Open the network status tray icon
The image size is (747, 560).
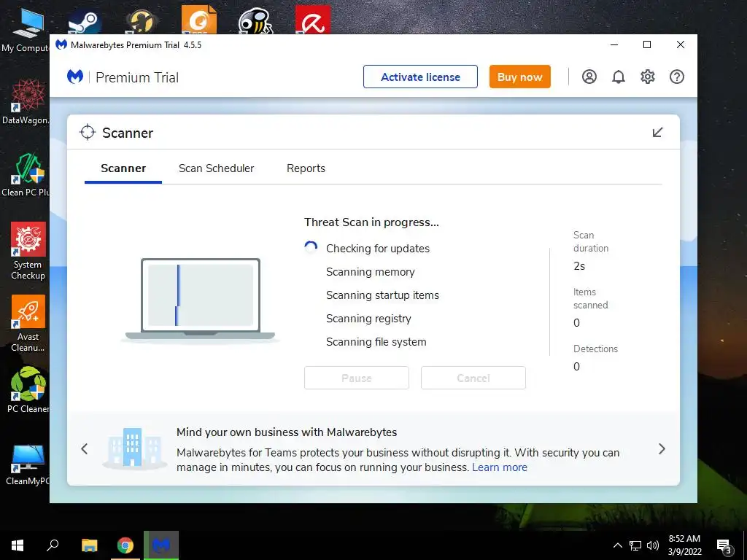tap(635, 545)
